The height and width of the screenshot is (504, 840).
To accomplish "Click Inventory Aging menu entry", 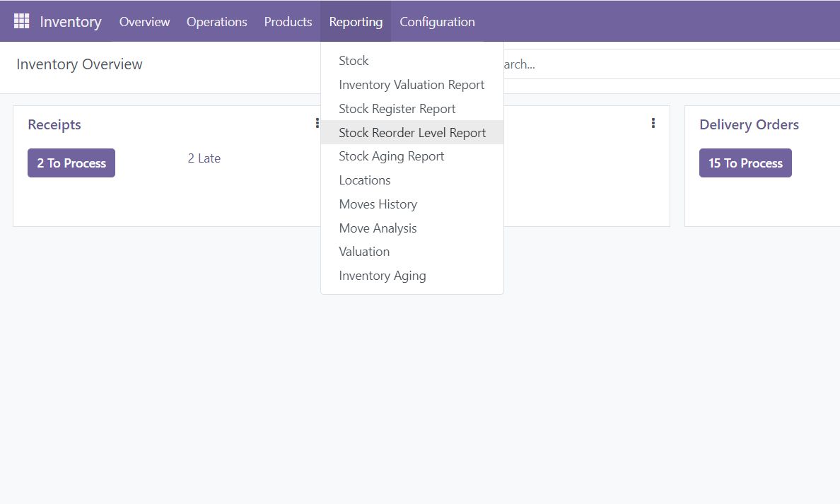I will (383, 276).
